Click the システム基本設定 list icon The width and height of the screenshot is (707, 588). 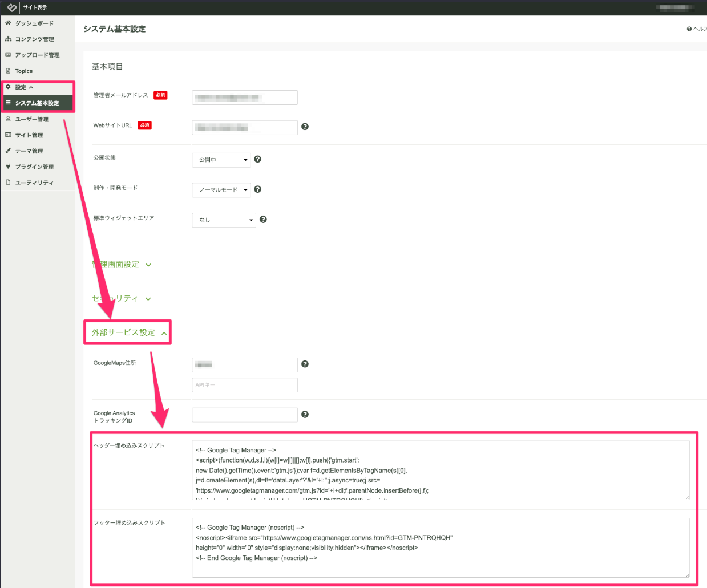pyautogui.click(x=8, y=103)
